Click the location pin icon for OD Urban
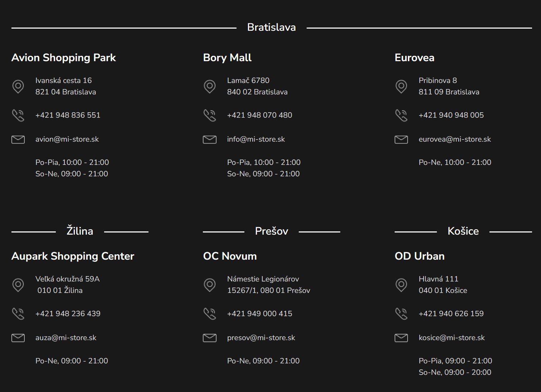 401,285
